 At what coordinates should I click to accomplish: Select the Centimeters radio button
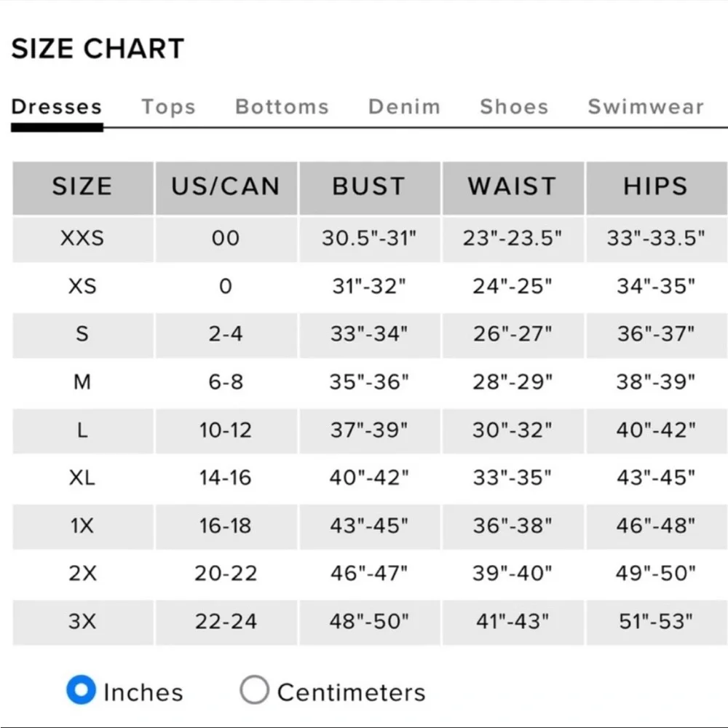coord(254,689)
